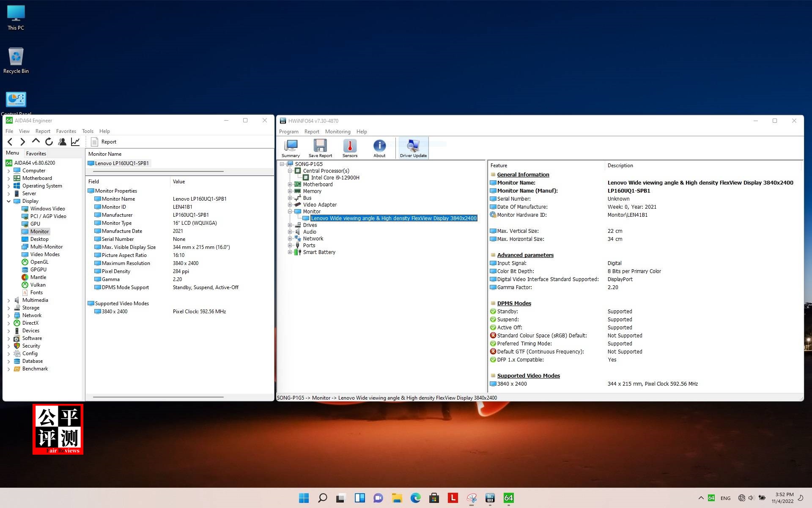Collapse the Monitor node in HWiNFO64
Screen dimensions: 812x508
pos(289,211)
